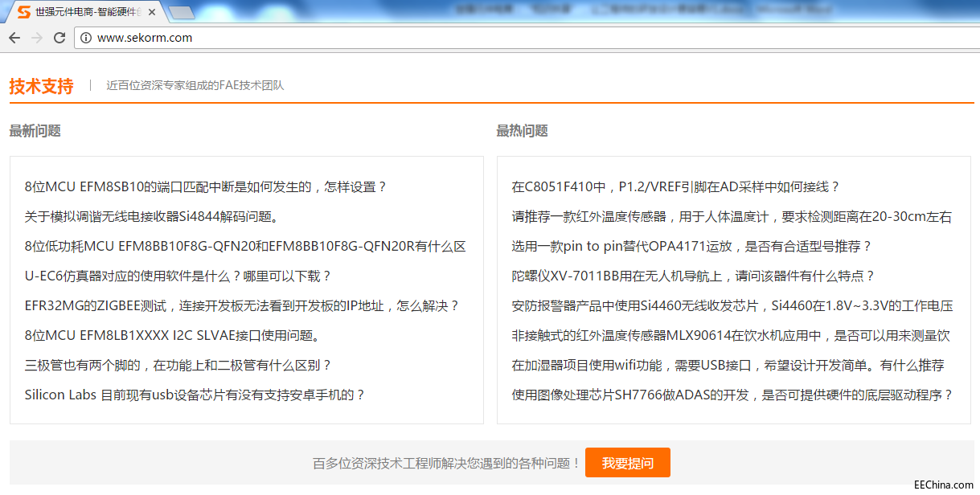Open the EFM8LB1XXXX I2C SLVAE question
The image size is (980, 495).
pos(174,336)
